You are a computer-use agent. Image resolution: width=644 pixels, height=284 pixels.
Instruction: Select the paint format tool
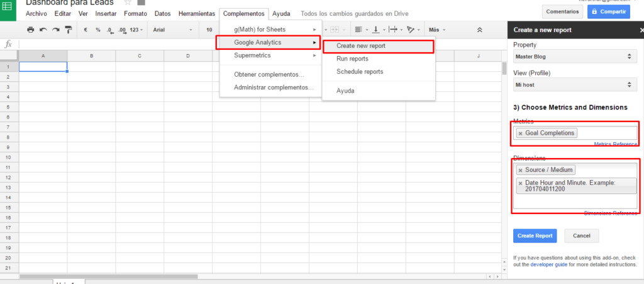[x=69, y=30]
